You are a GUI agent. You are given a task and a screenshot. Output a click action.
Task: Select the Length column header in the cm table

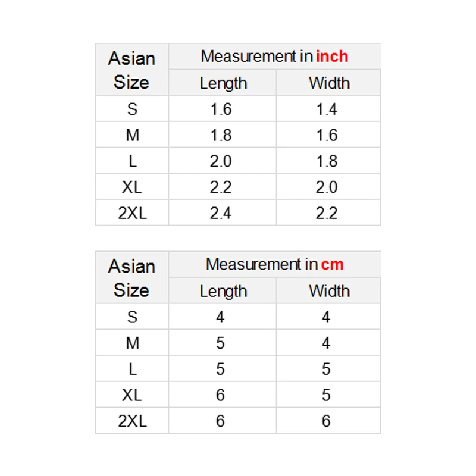click(223, 291)
